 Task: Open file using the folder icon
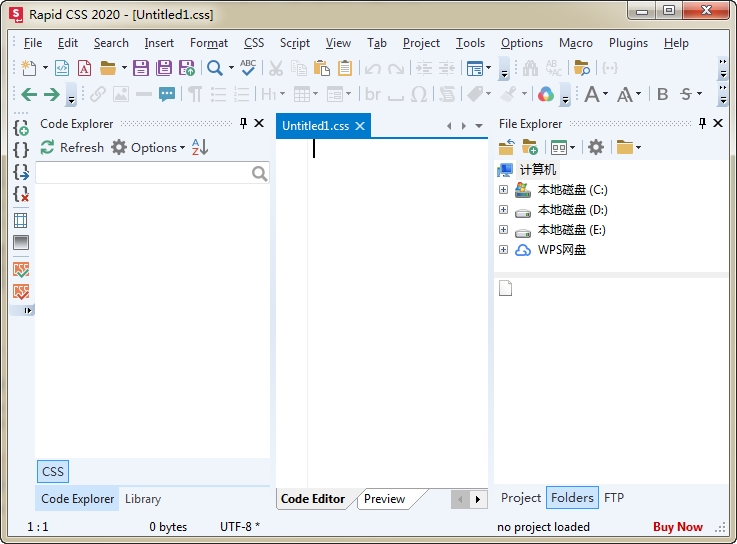(108, 68)
